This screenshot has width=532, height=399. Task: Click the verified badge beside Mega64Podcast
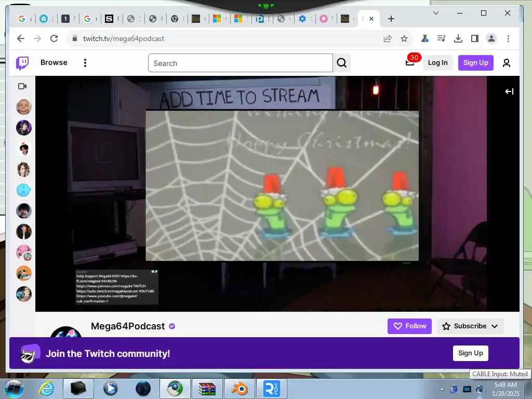pyautogui.click(x=172, y=326)
